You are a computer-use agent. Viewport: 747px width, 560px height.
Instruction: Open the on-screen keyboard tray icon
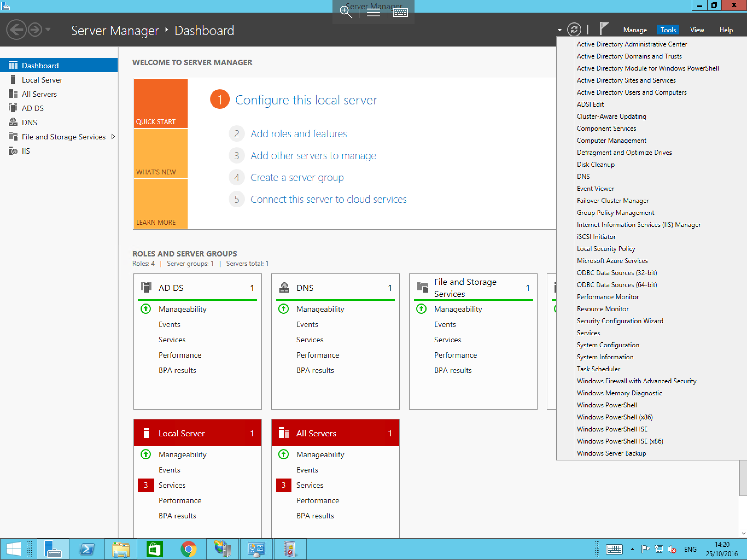[614, 549]
